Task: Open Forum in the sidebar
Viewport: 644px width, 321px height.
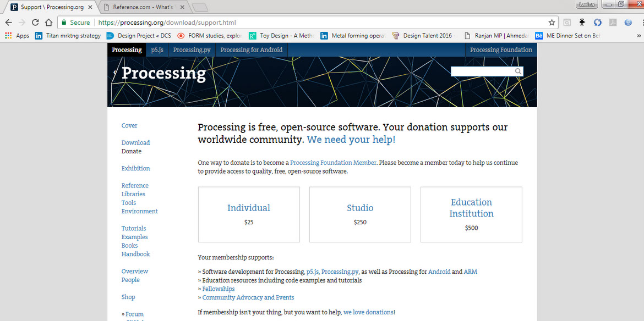Action: click(135, 314)
